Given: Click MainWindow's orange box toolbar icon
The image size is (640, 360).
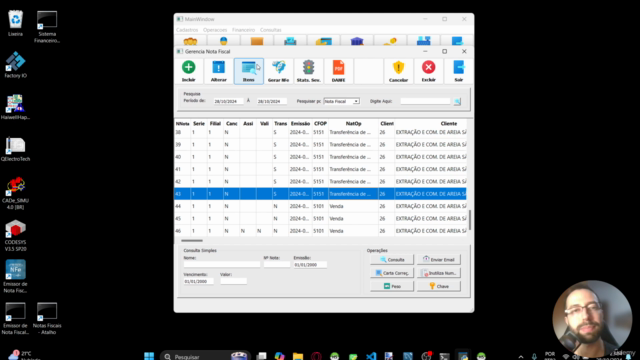Looking at the screenshot, I should point(257,41).
